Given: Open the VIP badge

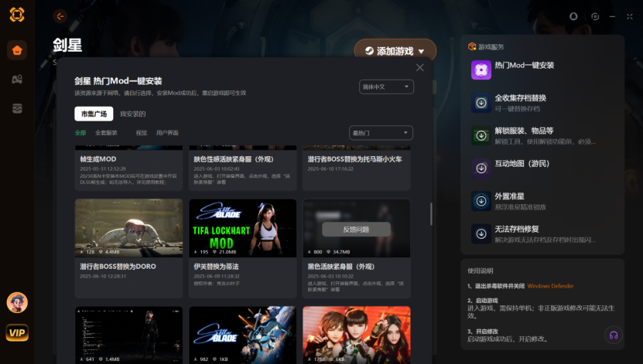Looking at the screenshot, I should (17, 332).
